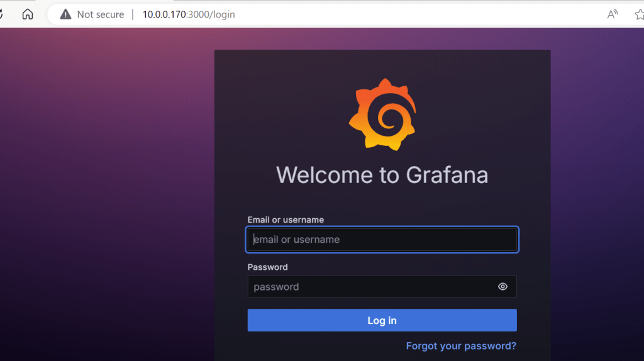This screenshot has height=361, width=644.
Task: Click the browser Home icon
Action: tap(28, 14)
